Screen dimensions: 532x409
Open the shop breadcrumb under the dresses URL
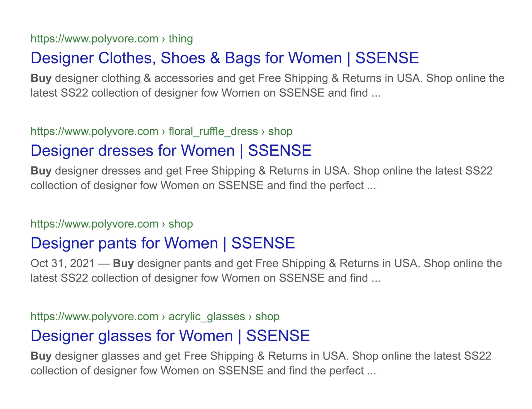[280, 131]
